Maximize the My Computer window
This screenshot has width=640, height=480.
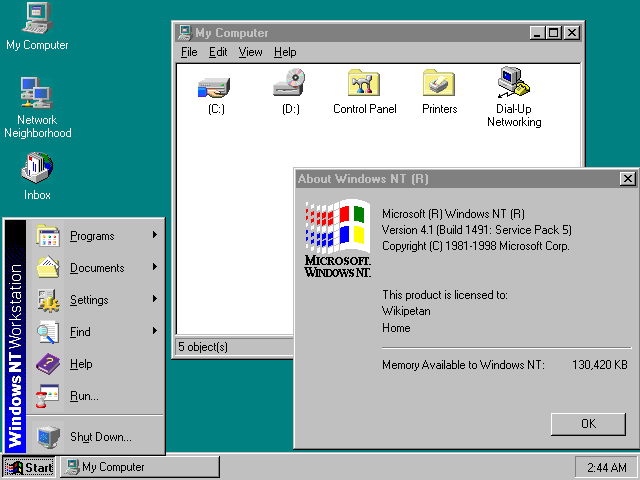coord(553,33)
